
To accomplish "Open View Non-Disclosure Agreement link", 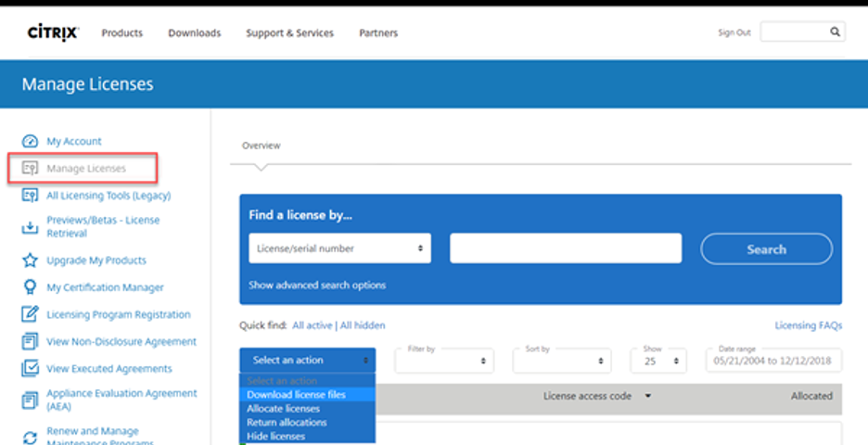I will [121, 341].
